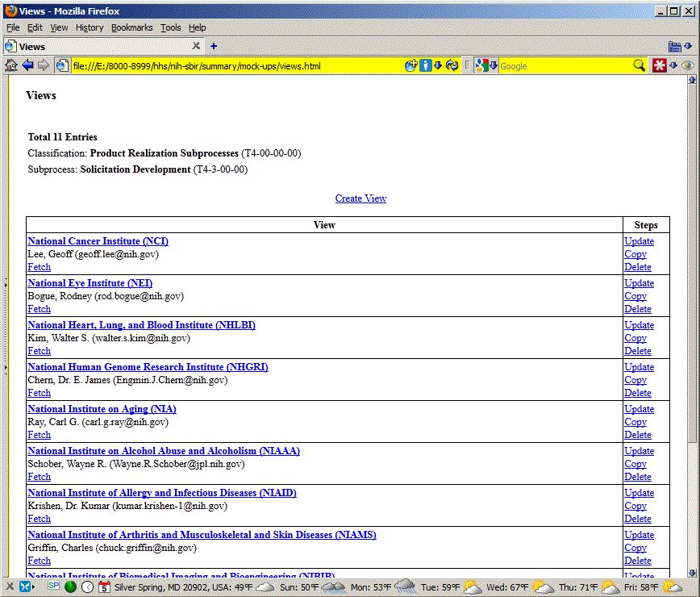Open National Eye Institute (NEI) link
The image size is (700, 597).
[x=90, y=283]
